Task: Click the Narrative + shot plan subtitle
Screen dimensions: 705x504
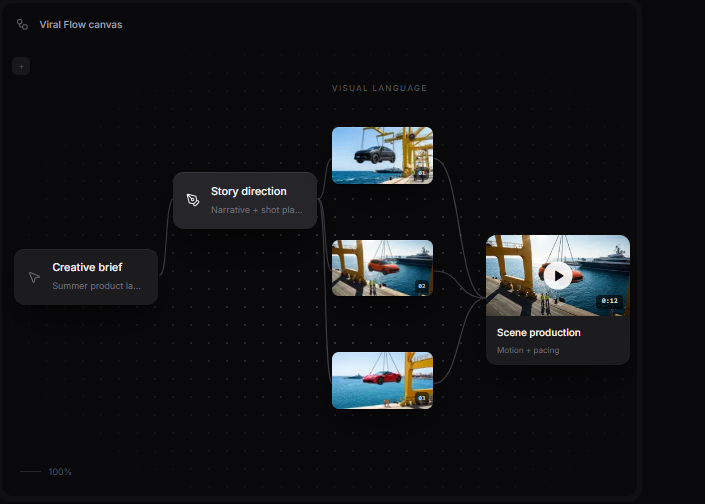Action: (257, 210)
